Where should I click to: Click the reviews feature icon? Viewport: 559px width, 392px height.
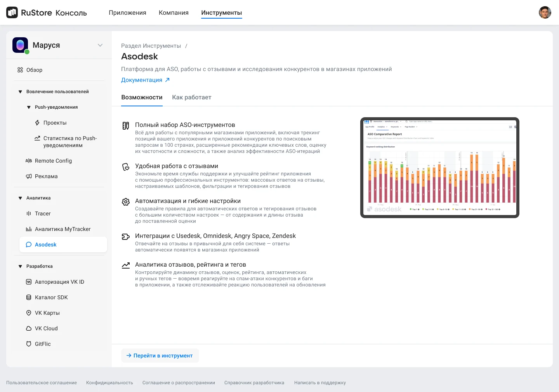tap(126, 167)
